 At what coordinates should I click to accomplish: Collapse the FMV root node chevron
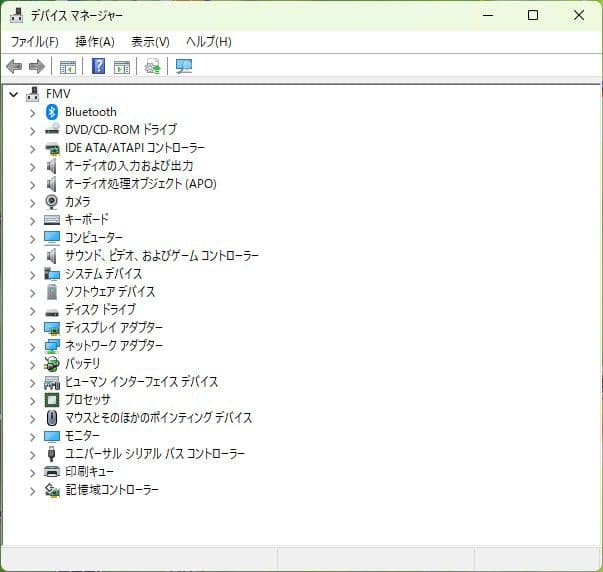13,94
